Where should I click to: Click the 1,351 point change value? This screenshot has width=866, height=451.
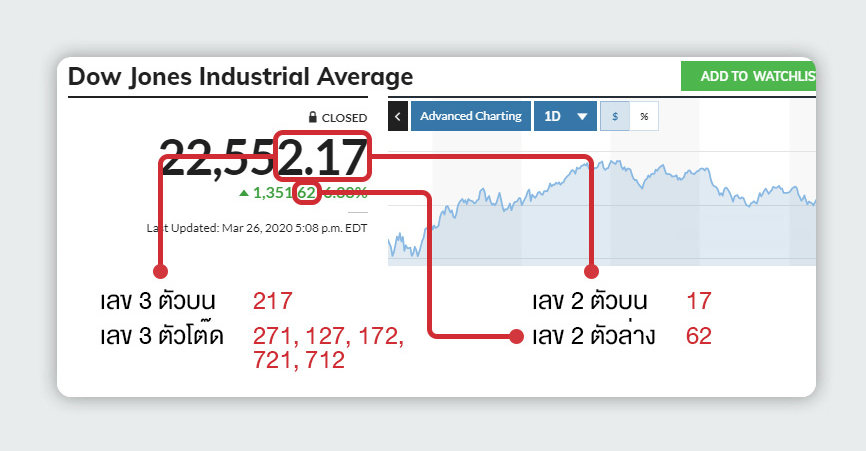273,193
